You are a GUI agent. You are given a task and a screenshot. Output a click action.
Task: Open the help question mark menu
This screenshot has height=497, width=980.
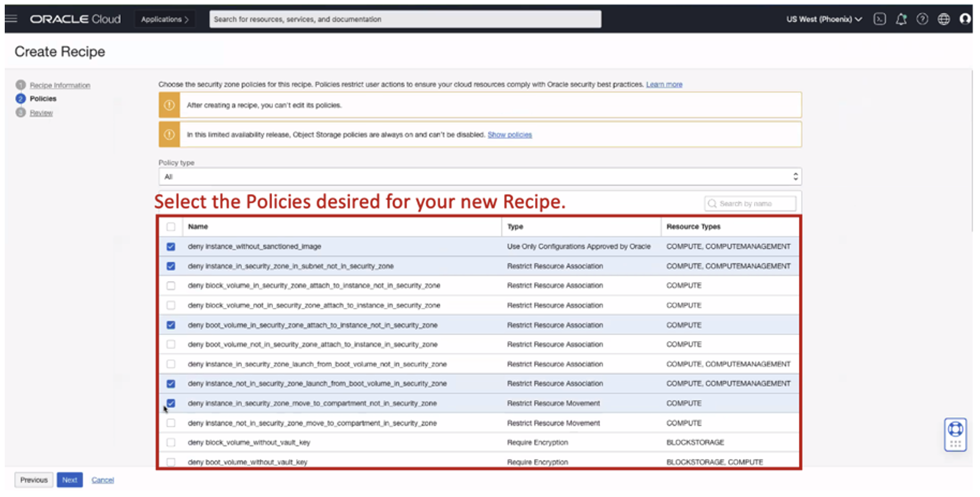(922, 19)
